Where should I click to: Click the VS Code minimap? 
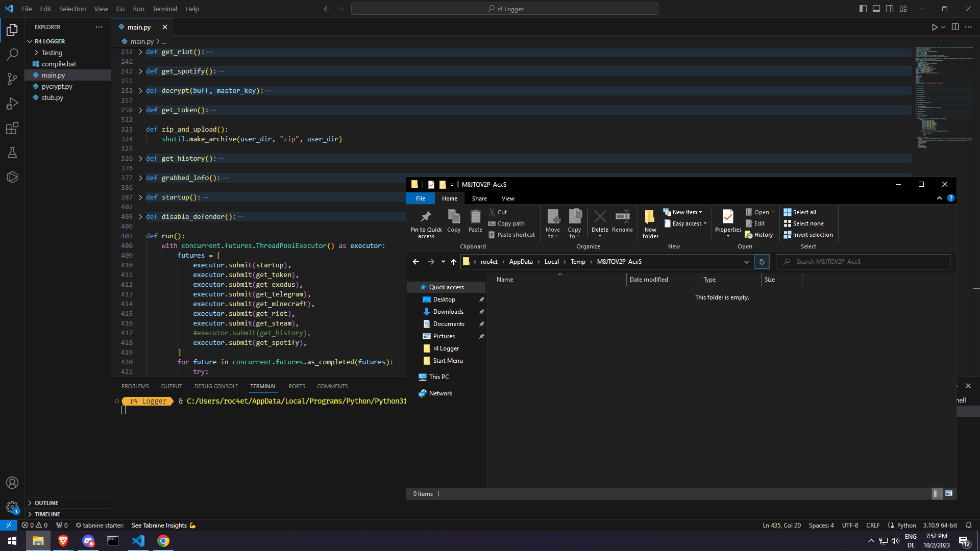[x=944, y=97]
